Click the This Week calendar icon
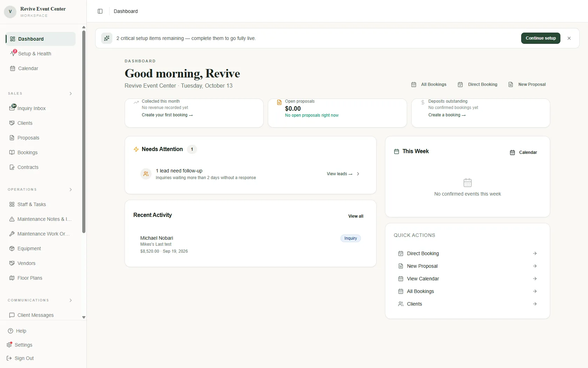The width and height of the screenshot is (588, 368). [397, 151]
